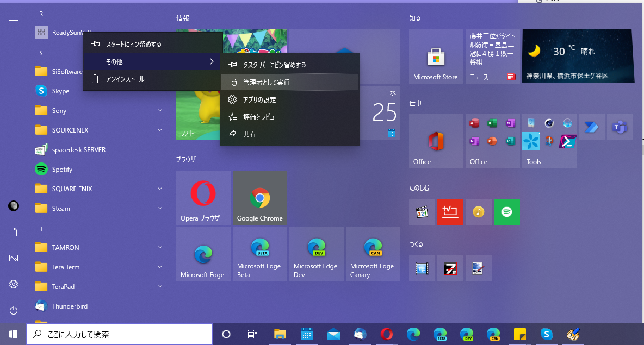Viewport: 644px width, 345px height.
Task: Select タスク バーにピン留めする
Action: pyautogui.click(x=289, y=65)
